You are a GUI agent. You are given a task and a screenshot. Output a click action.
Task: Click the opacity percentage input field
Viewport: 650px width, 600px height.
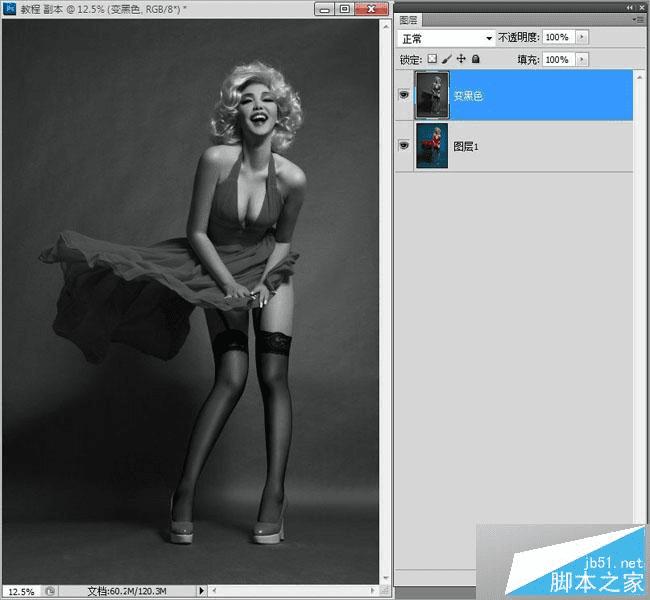pyautogui.click(x=557, y=38)
